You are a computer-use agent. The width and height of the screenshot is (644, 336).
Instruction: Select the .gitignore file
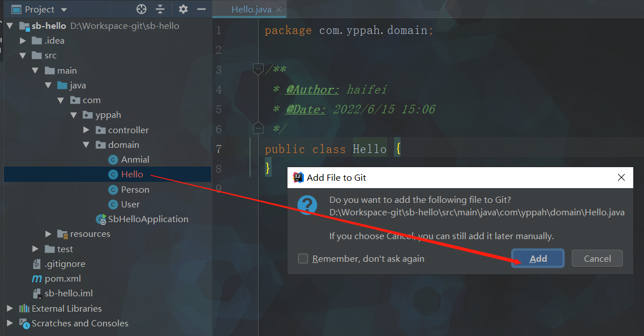[x=65, y=264]
